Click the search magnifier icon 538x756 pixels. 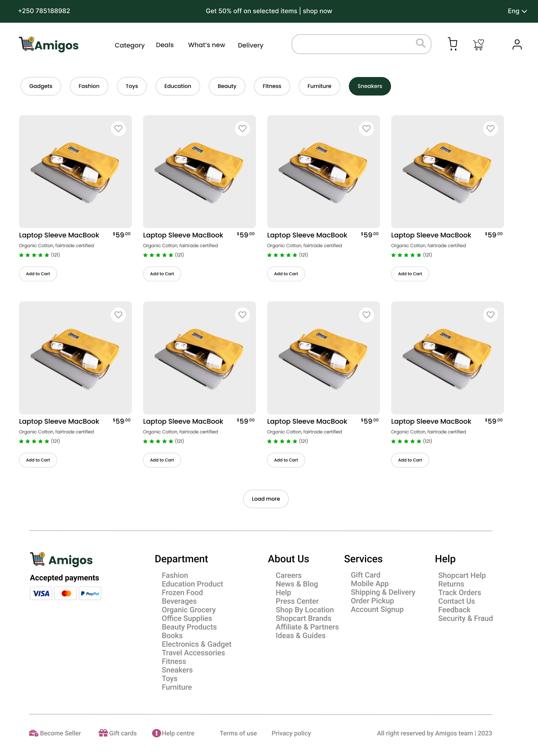coord(420,43)
